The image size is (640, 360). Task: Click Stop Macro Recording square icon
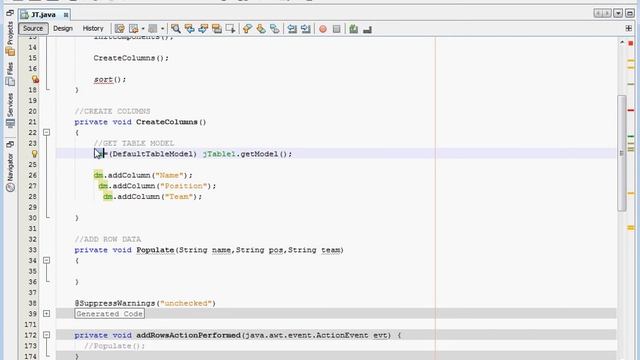click(336, 29)
